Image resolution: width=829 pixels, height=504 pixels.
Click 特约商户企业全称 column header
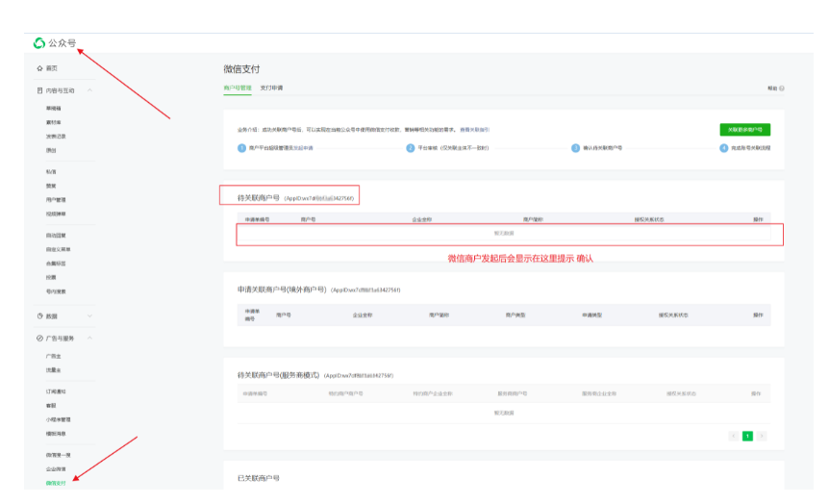(433, 393)
